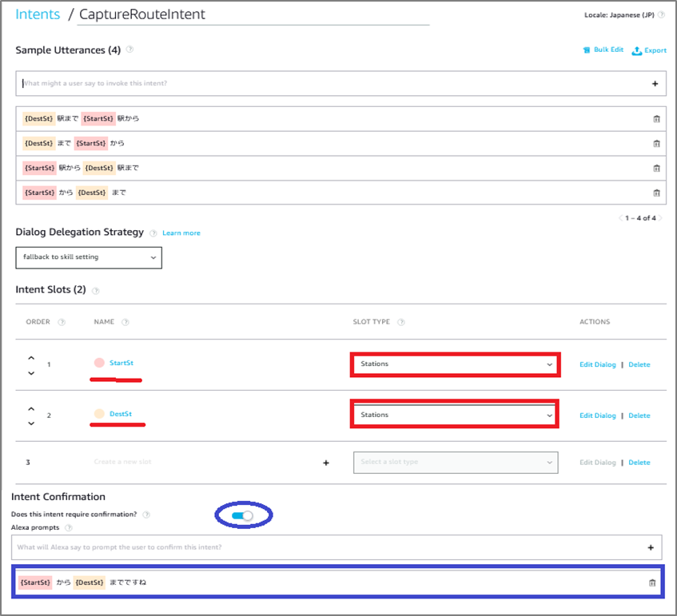Open the fallback to skill setting dropdown
Screen dimensions: 677x616
click(89, 258)
